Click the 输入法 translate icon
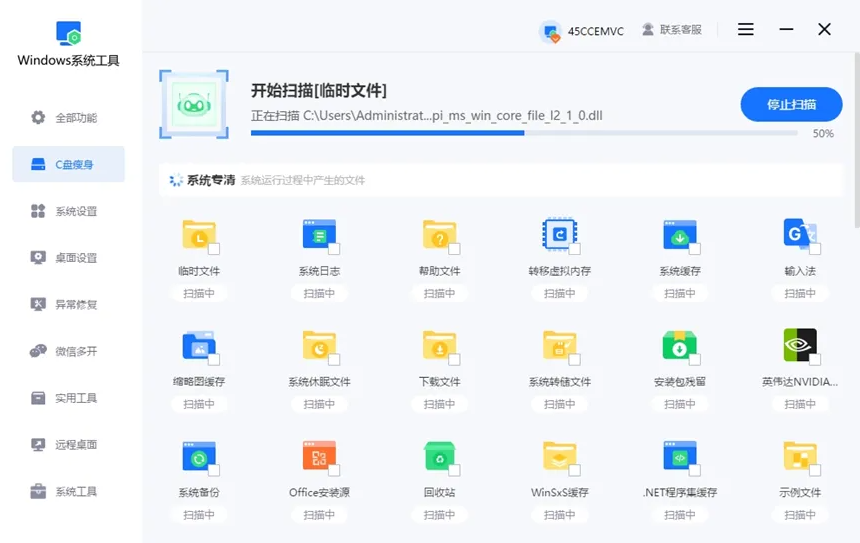The image size is (860, 543). tap(799, 235)
